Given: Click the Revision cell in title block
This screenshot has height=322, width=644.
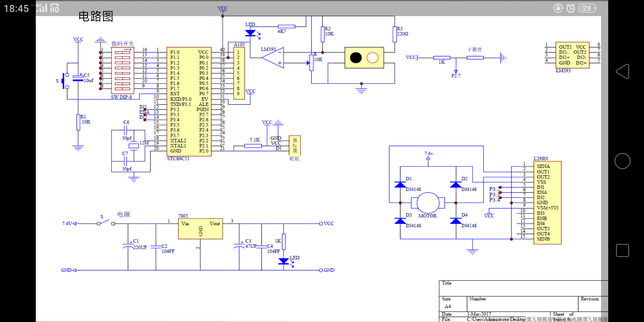Looking at the screenshot, I should point(593,304).
